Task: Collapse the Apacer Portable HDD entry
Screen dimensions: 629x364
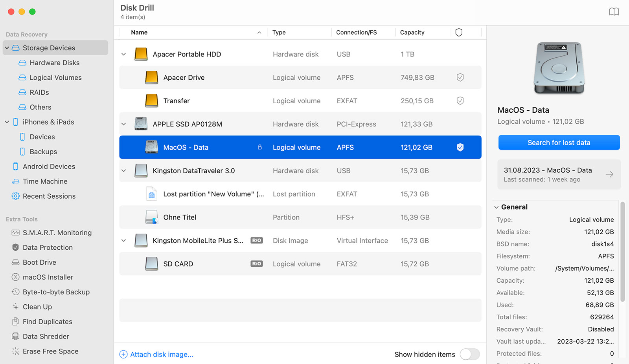Action: [x=123, y=54]
